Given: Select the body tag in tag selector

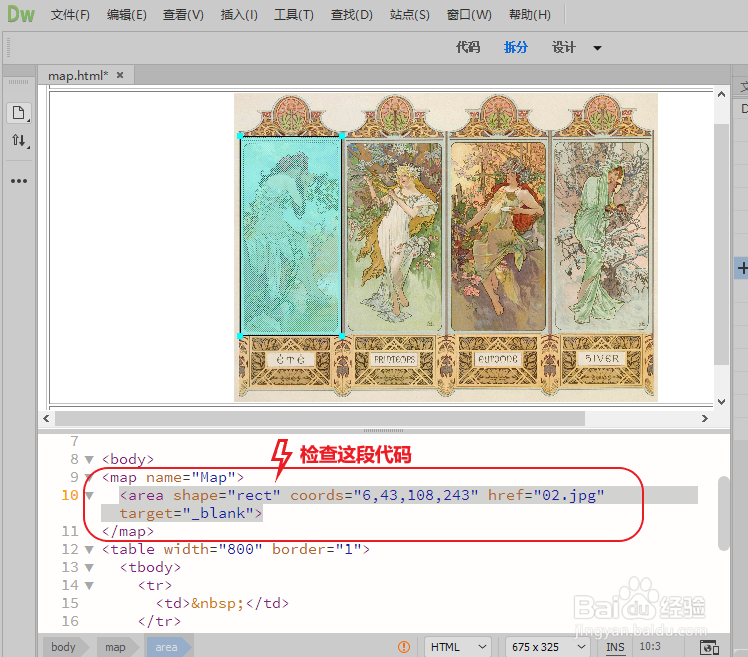Looking at the screenshot, I should point(63,647).
